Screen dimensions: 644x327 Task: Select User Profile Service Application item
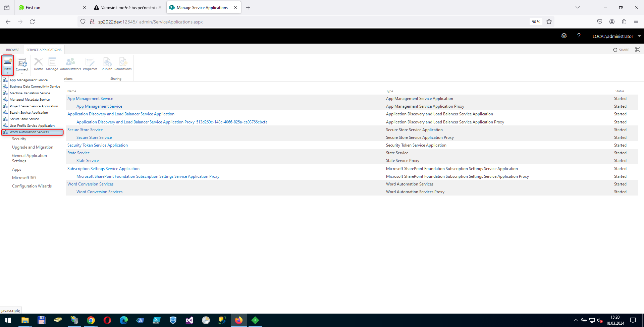(x=33, y=126)
